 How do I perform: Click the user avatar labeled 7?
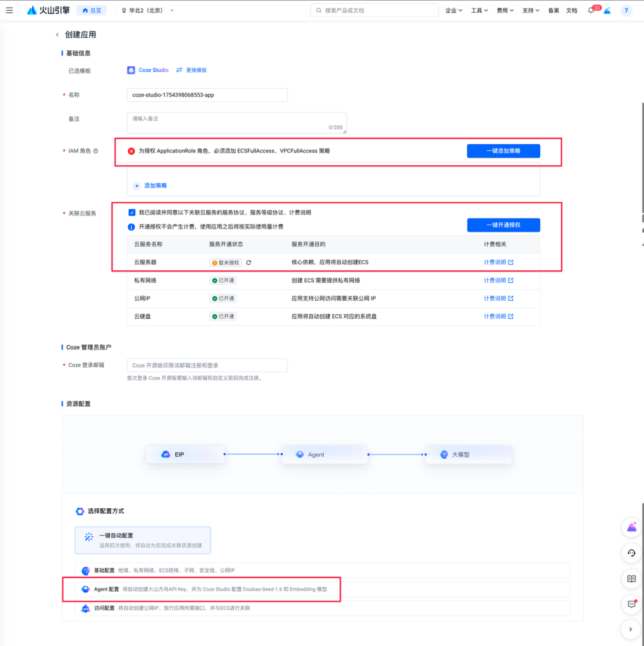pyautogui.click(x=626, y=10)
